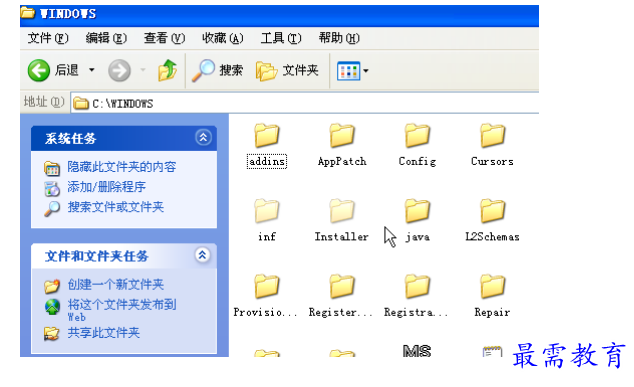The image size is (634, 387).
Task: Click folder icon in the address bar
Action: coord(81,104)
